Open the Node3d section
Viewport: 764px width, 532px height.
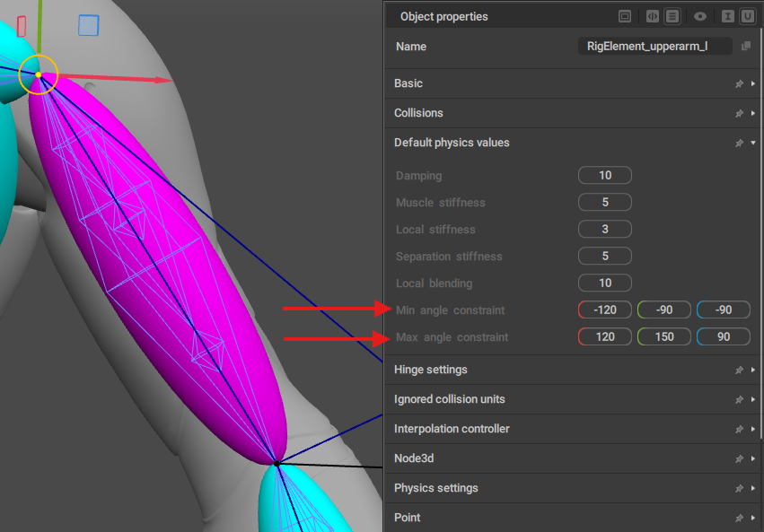coord(415,458)
